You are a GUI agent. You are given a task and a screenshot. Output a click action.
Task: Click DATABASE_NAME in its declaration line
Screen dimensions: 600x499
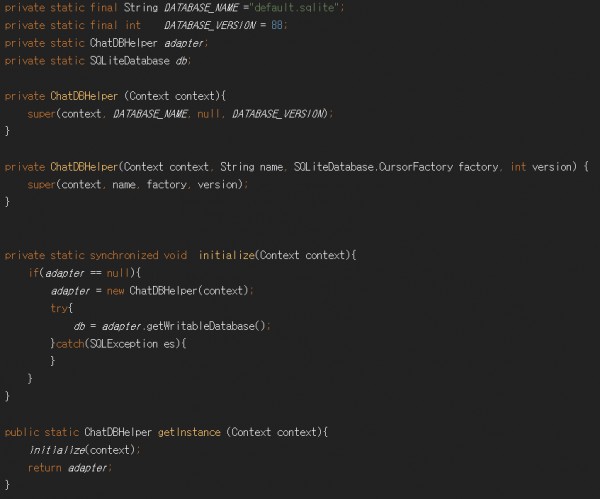(x=201, y=8)
